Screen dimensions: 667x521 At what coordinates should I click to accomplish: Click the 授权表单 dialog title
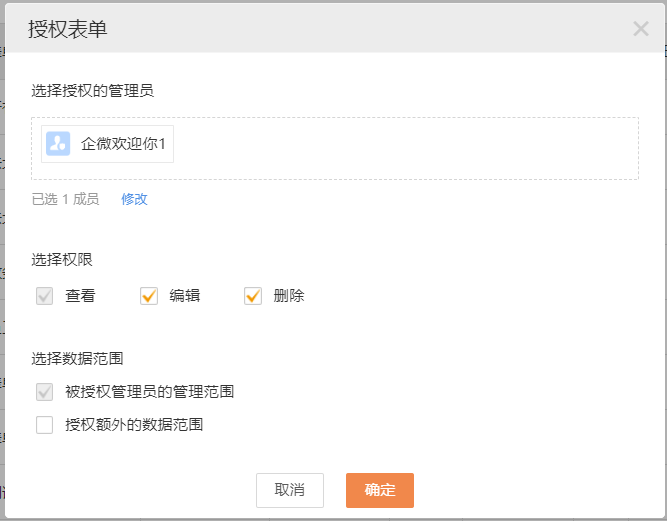tap(68, 29)
